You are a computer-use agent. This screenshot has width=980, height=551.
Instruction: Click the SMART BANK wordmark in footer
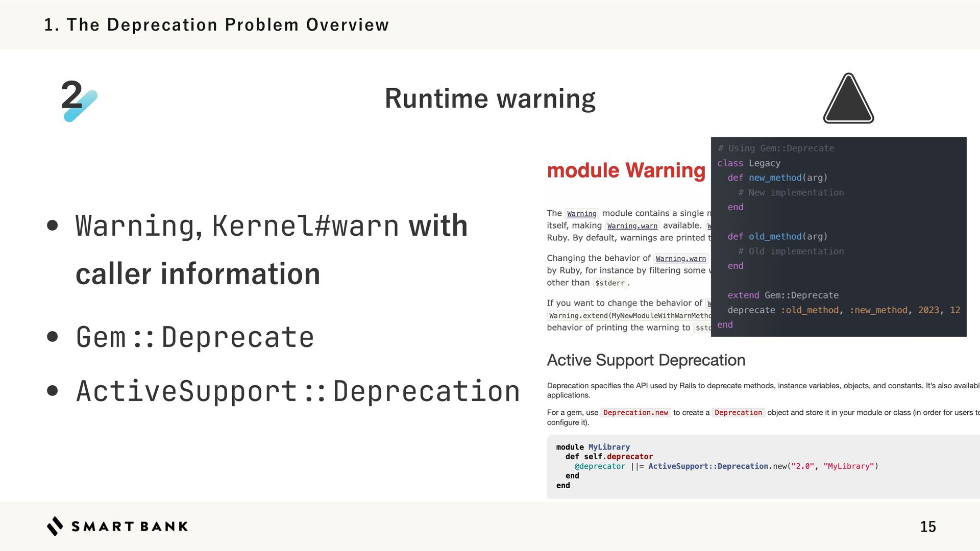(130, 527)
